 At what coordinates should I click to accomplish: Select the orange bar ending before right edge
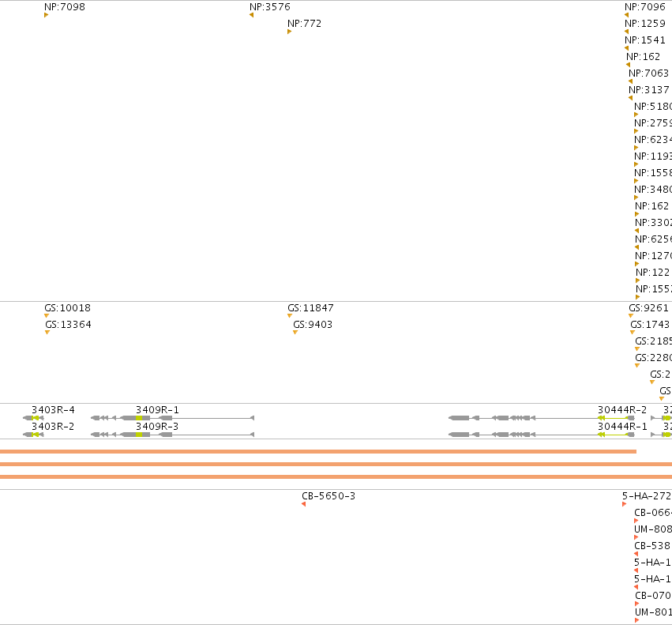(x=318, y=451)
